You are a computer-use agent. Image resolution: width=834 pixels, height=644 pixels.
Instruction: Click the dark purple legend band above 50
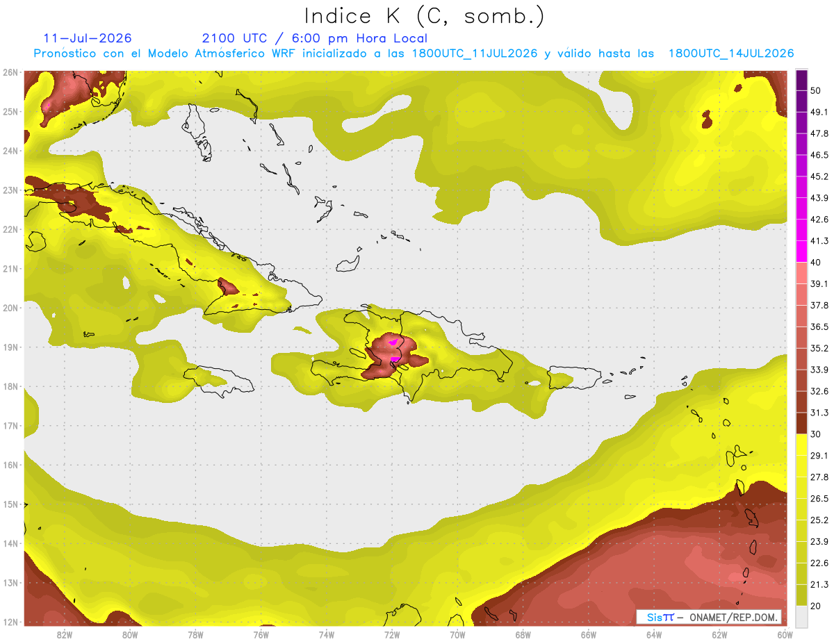(801, 79)
